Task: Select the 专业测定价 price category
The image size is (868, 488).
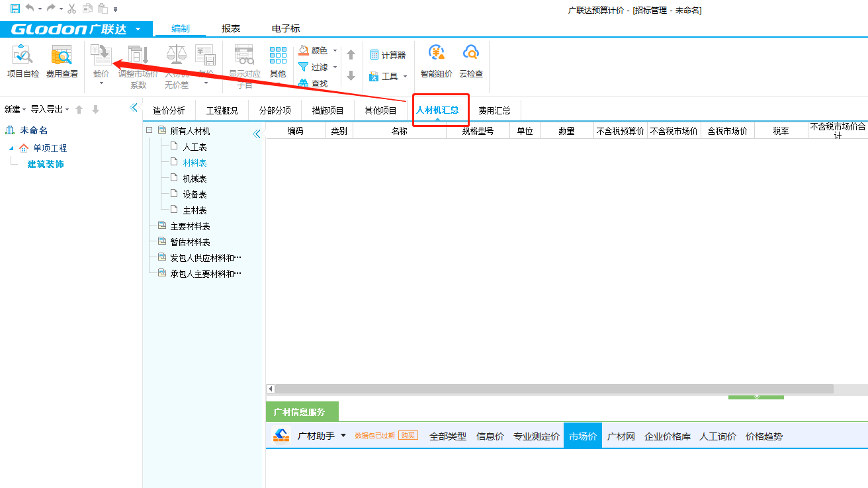Action: pyautogui.click(x=537, y=436)
